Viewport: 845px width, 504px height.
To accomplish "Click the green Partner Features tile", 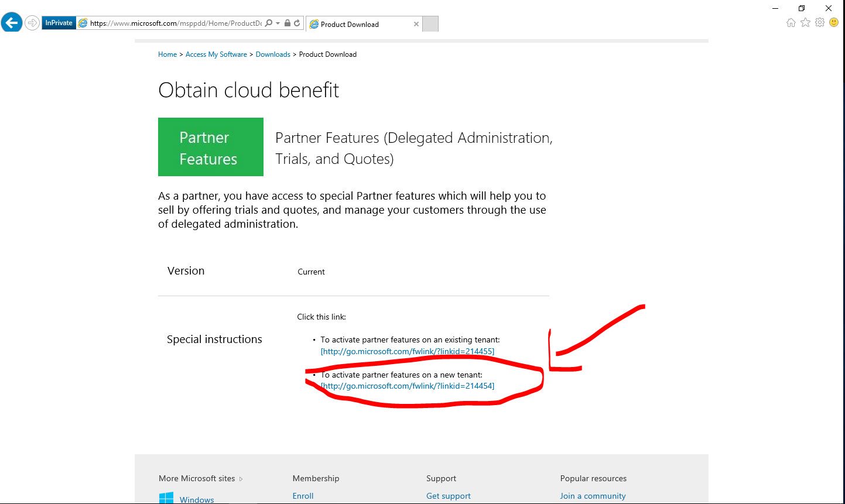I will tap(211, 147).
